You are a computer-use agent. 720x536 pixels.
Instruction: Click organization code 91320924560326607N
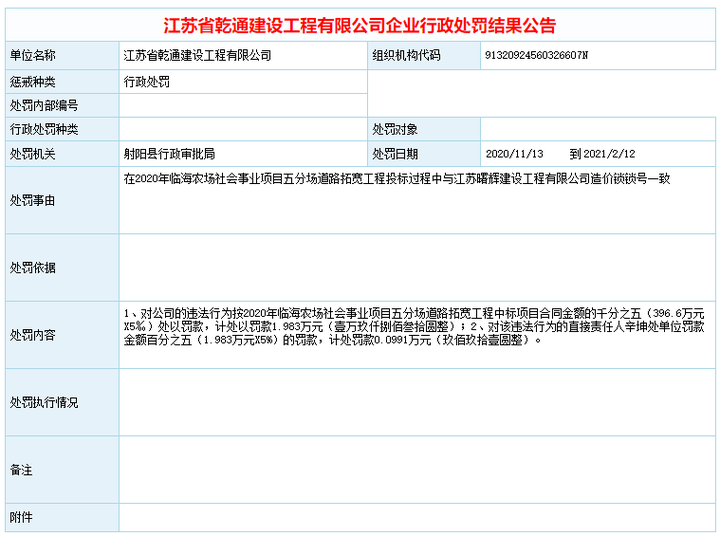[536, 56]
